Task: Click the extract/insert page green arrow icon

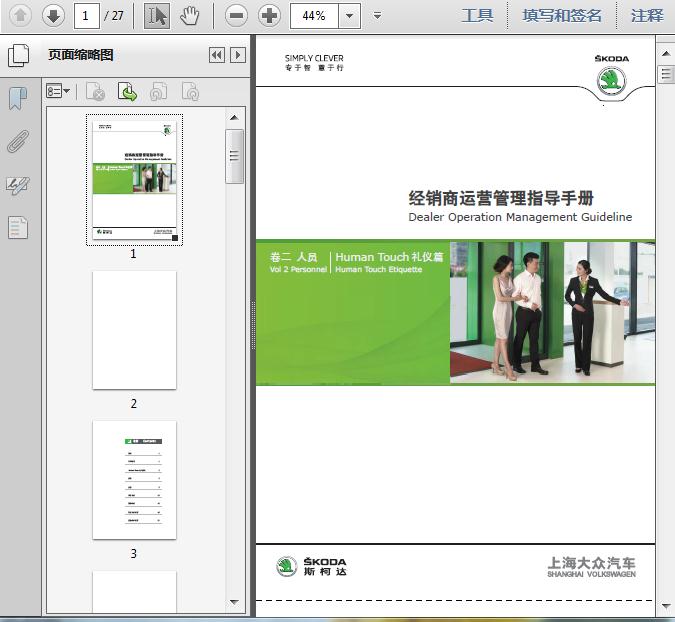Action: tap(127, 91)
